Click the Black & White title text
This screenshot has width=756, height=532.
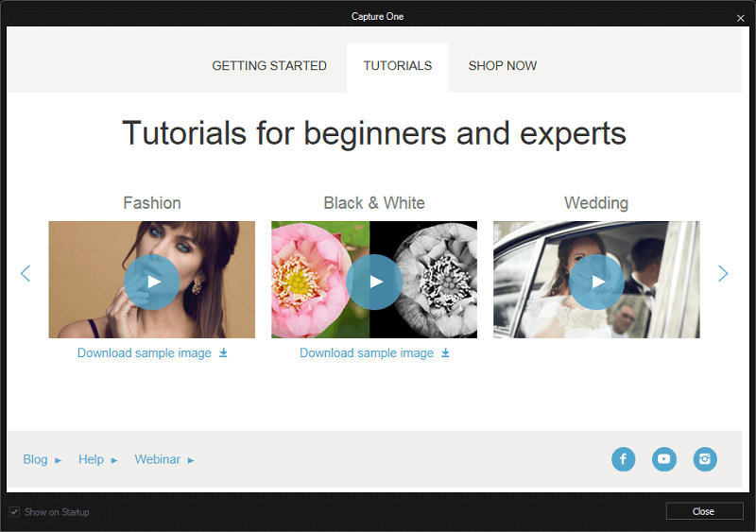click(x=374, y=203)
